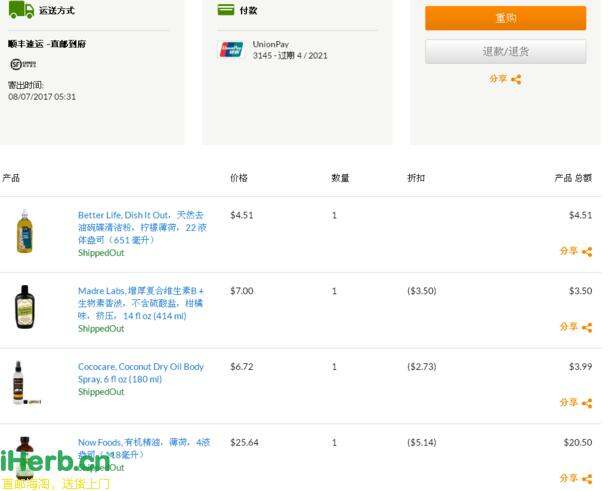Click the 付款 section heading
609x491 pixels.
pos(249,10)
